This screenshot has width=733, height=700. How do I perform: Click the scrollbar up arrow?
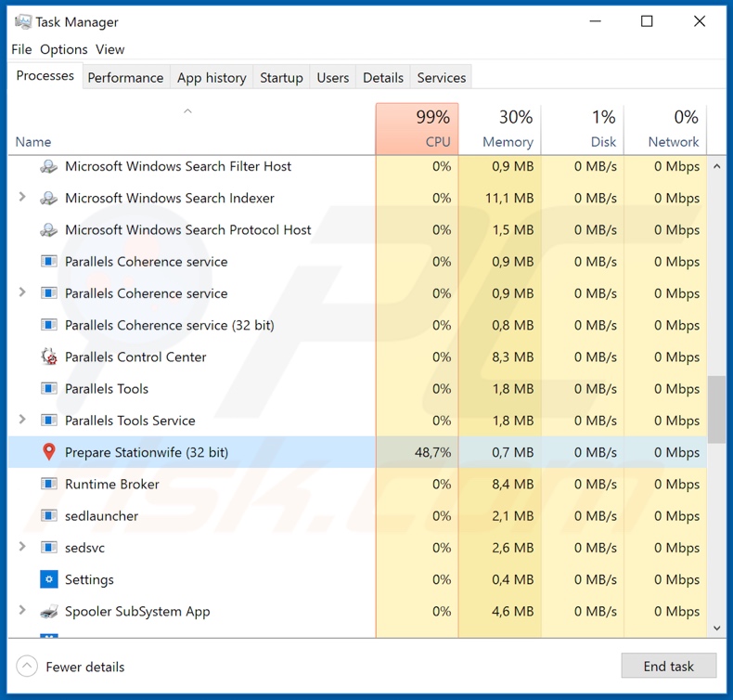tap(716, 166)
